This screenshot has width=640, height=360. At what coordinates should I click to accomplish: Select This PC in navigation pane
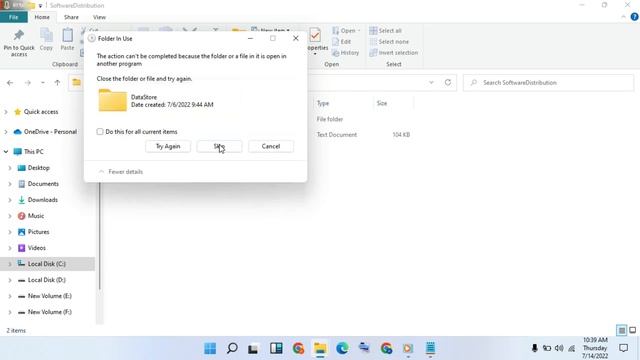coord(33,151)
